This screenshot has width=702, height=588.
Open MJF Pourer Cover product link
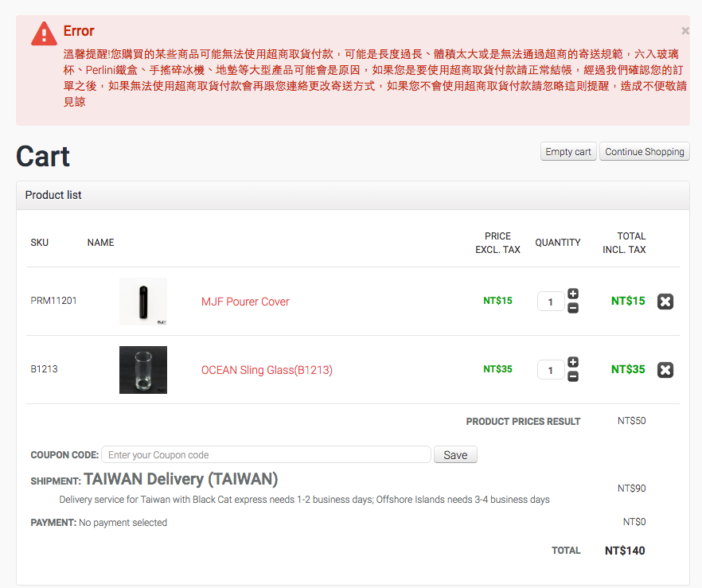(245, 302)
